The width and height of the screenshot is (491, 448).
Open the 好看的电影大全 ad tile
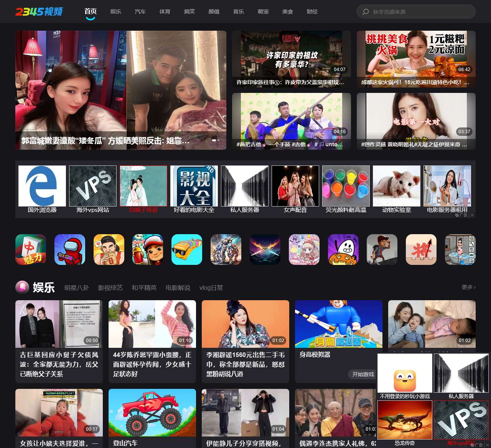(x=194, y=189)
